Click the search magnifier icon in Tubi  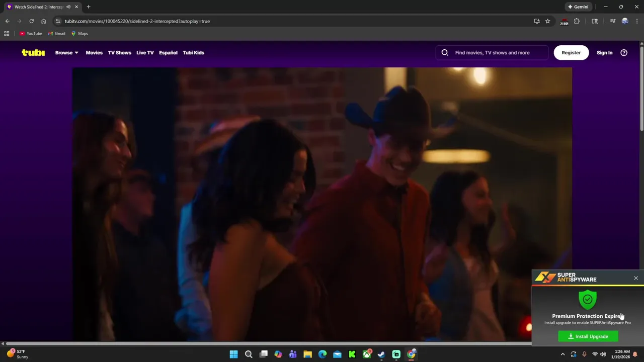(x=445, y=52)
